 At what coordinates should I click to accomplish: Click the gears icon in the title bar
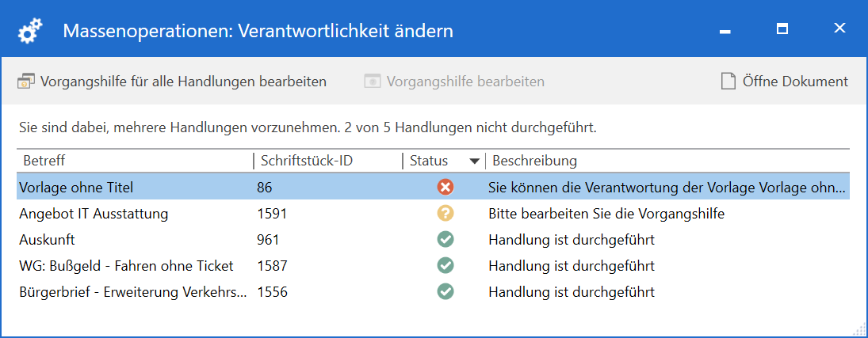[30, 31]
